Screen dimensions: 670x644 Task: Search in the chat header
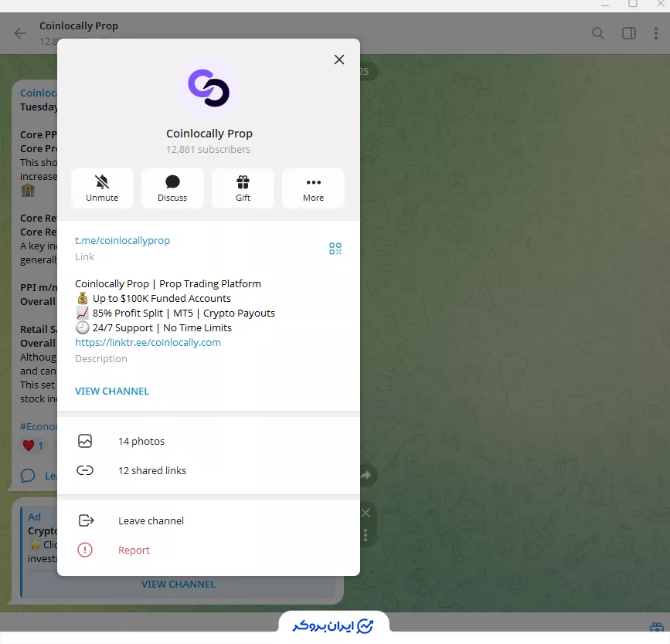pyautogui.click(x=598, y=33)
